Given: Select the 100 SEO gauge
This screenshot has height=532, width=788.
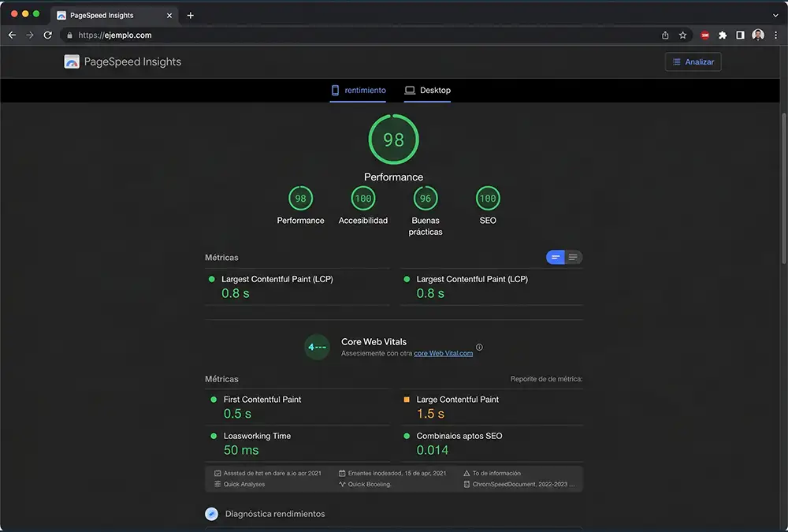Looking at the screenshot, I should tap(488, 198).
